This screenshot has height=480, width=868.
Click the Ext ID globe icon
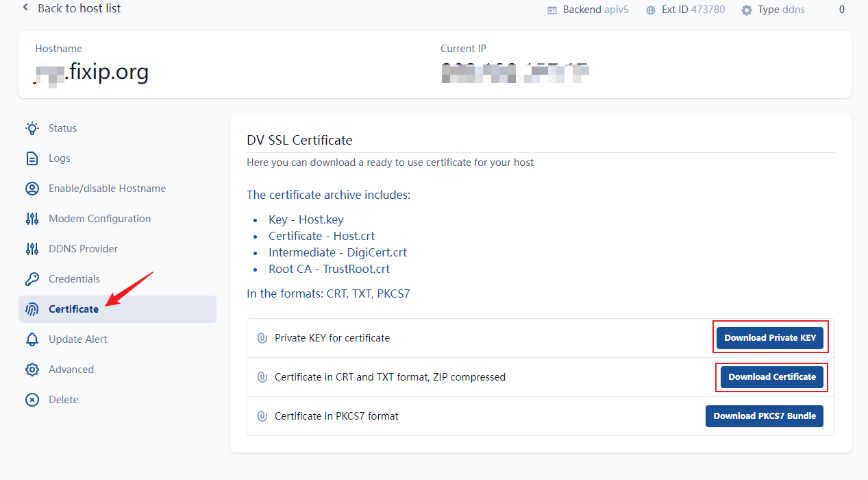tap(651, 10)
